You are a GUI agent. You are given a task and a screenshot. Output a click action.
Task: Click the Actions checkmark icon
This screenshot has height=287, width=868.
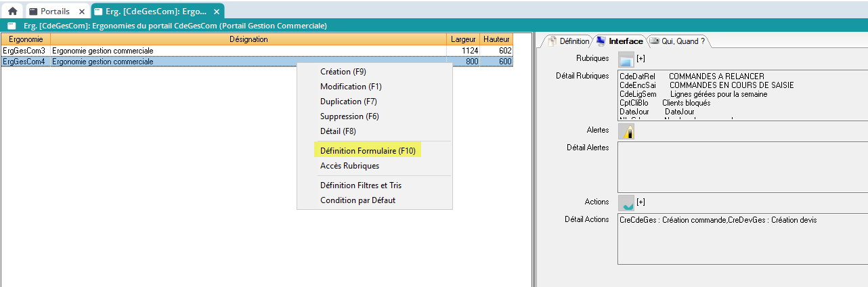[626, 202]
